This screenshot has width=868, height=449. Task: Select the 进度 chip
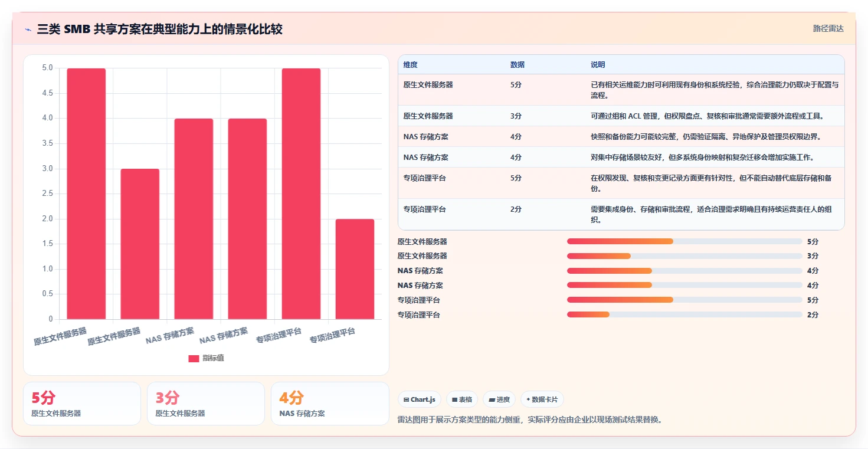499,399
